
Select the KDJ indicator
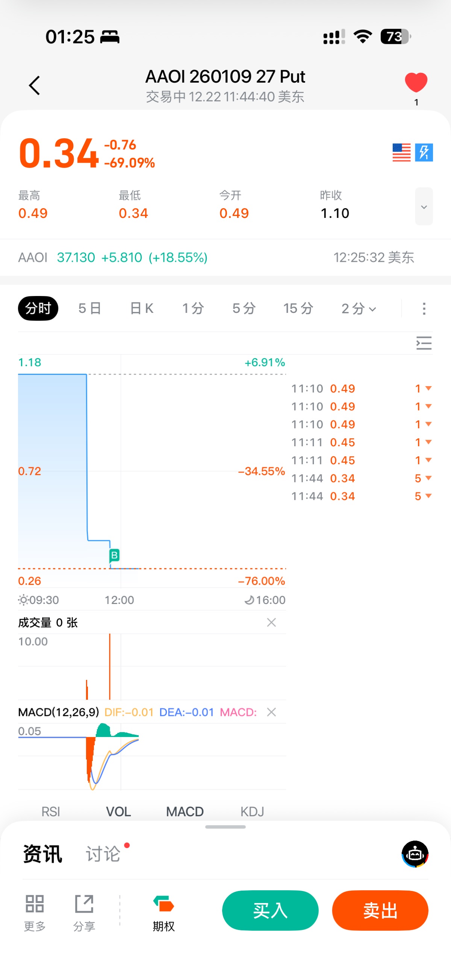pos(252,811)
